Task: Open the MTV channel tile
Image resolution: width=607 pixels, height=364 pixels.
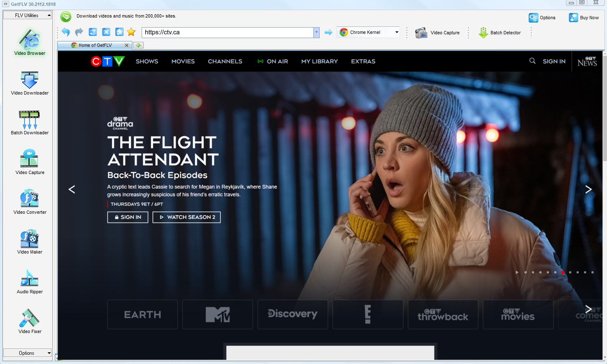Action: coord(217,315)
